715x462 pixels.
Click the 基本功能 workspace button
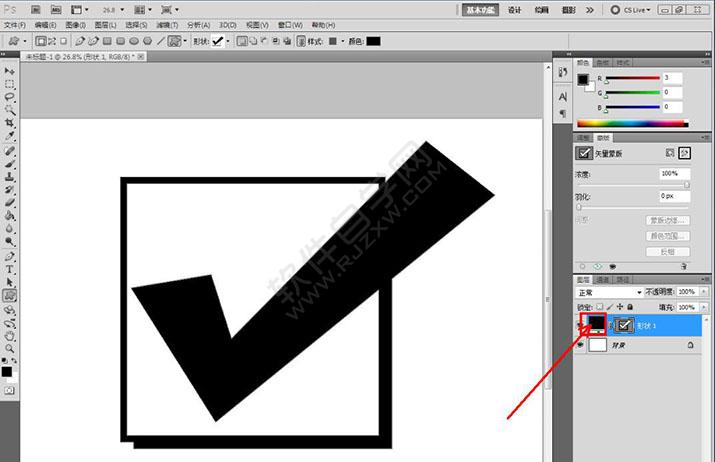pos(479,9)
